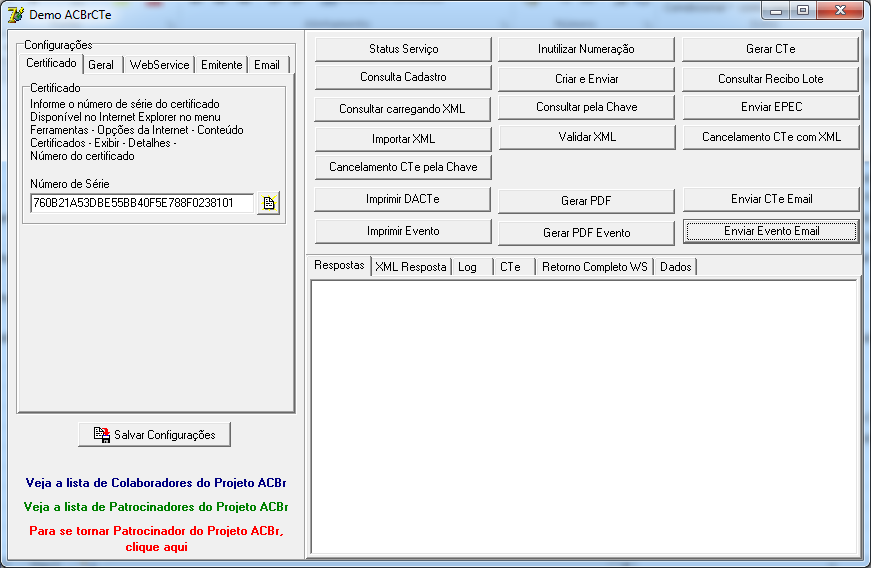
Task: Click inside the Respostas text area
Action: point(584,417)
